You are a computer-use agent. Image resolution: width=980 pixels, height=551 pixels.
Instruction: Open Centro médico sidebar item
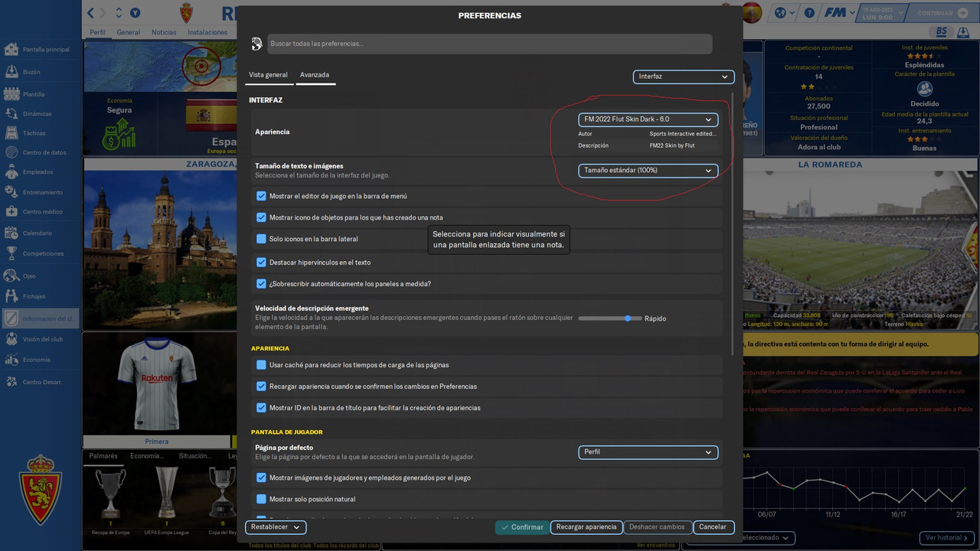coord(41,212)
